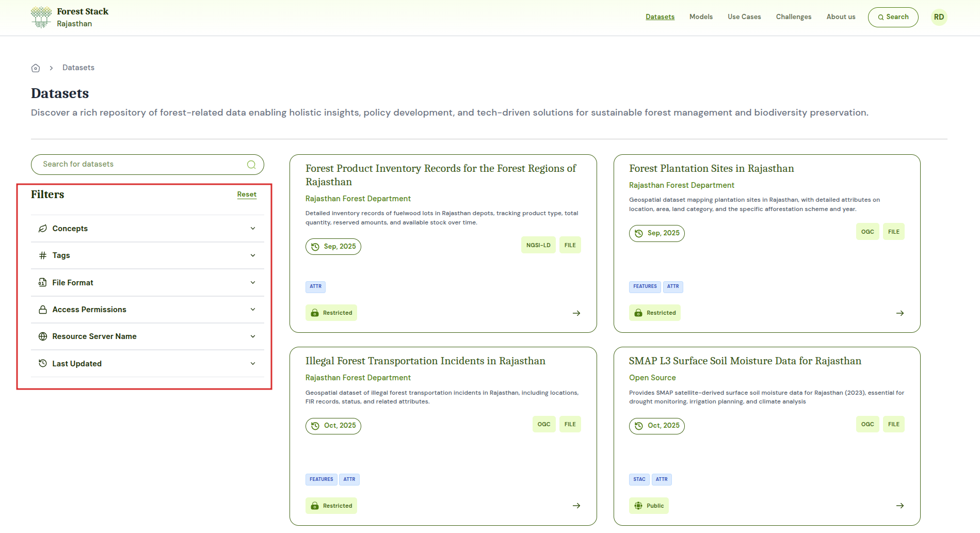Click the Reset filters link

click(x=247, y=195)
